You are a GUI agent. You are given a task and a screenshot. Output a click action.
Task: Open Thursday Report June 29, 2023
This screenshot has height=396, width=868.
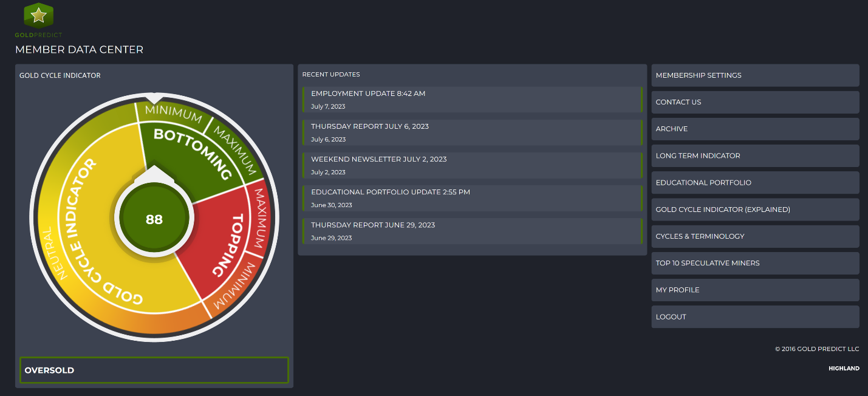point(472,231)
